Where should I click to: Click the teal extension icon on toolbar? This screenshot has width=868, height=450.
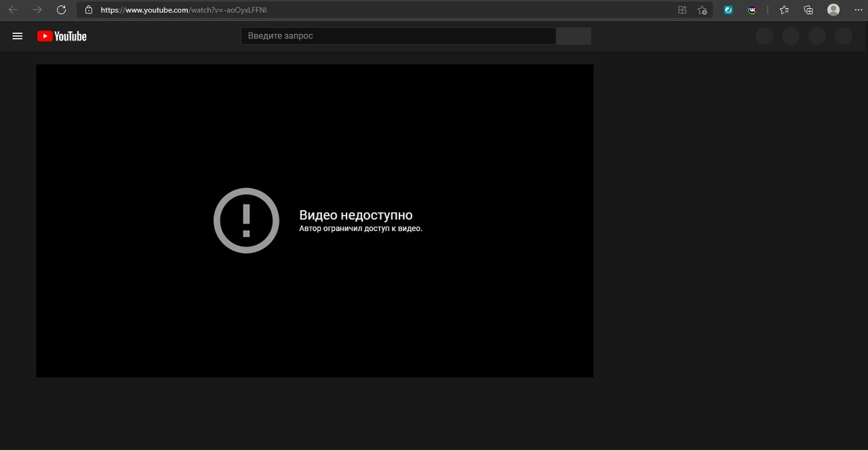click(x=728, y=10)
